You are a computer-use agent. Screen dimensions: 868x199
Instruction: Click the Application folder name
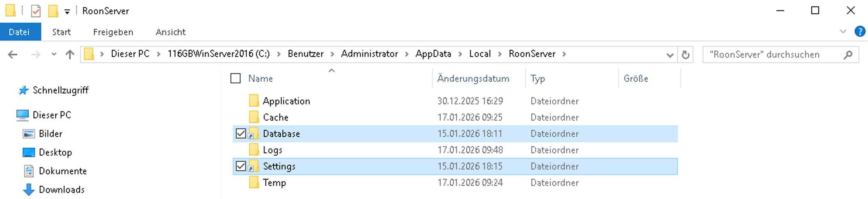287,101
